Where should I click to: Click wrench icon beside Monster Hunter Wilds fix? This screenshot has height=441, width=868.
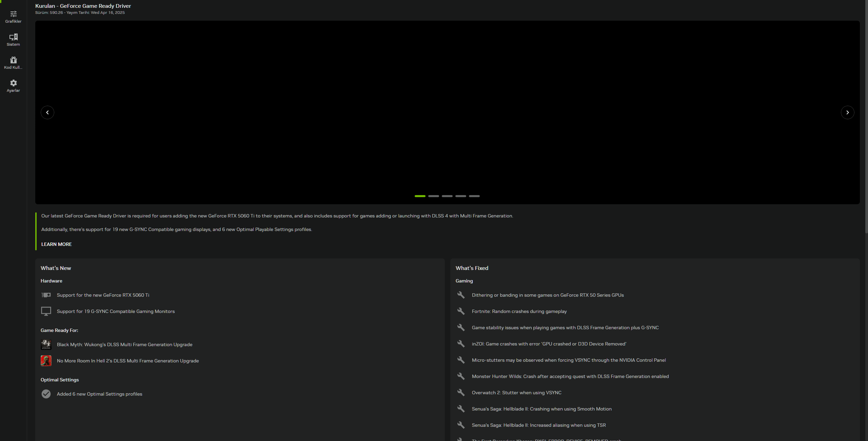click(461, 376)
